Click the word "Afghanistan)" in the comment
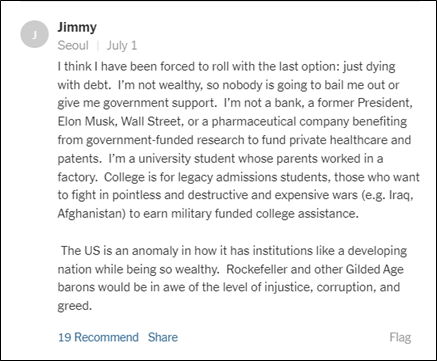The width and height of the screenshot is (437, 361). [91, 214]
